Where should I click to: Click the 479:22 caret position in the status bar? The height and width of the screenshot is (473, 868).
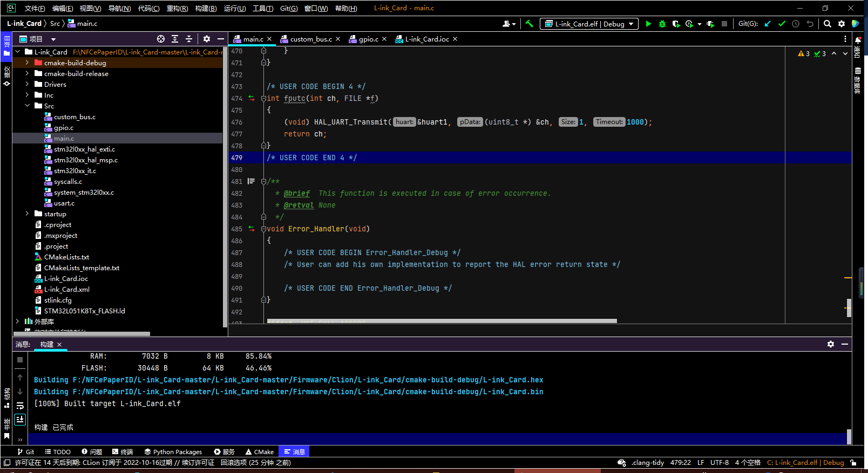(x=681, y=463)
